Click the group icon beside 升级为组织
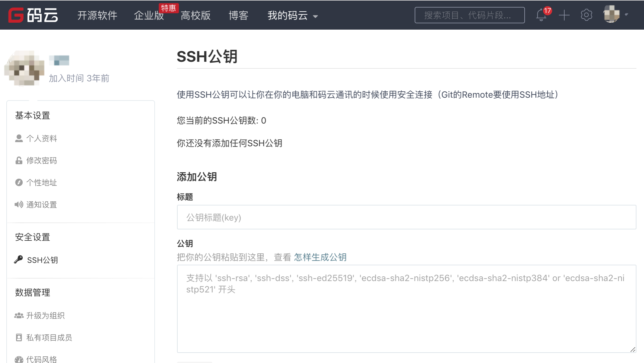 pyautogui.click(x=19, y=315)
